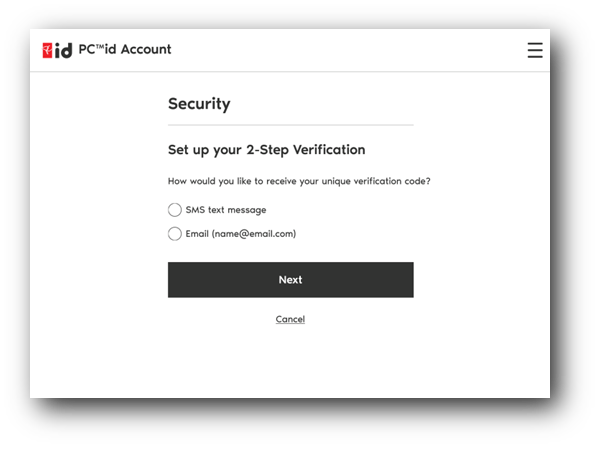The height and width of the screenshot is (449, 600).
Task: Open the hamburger menu in the header
Action: tap(535, 50)
